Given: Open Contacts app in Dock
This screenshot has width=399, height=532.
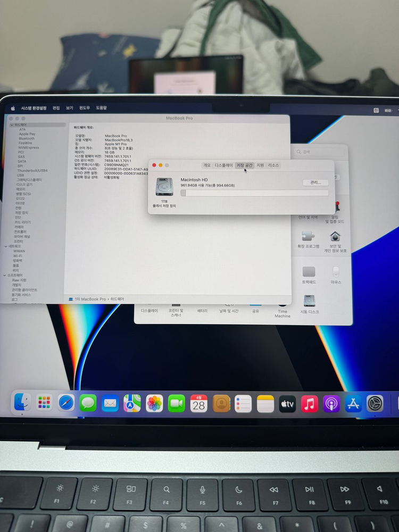Looking at the screenshot, I should click(x=221, y=403).
